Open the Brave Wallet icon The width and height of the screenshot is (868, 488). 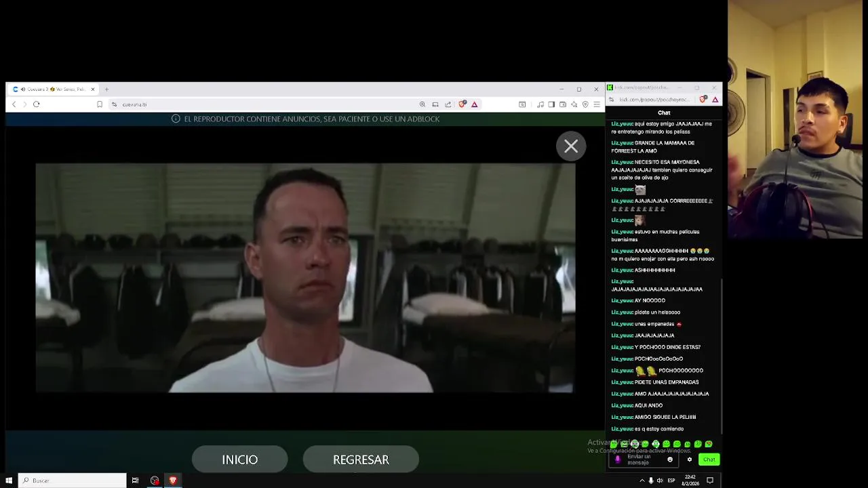[563, 104]
